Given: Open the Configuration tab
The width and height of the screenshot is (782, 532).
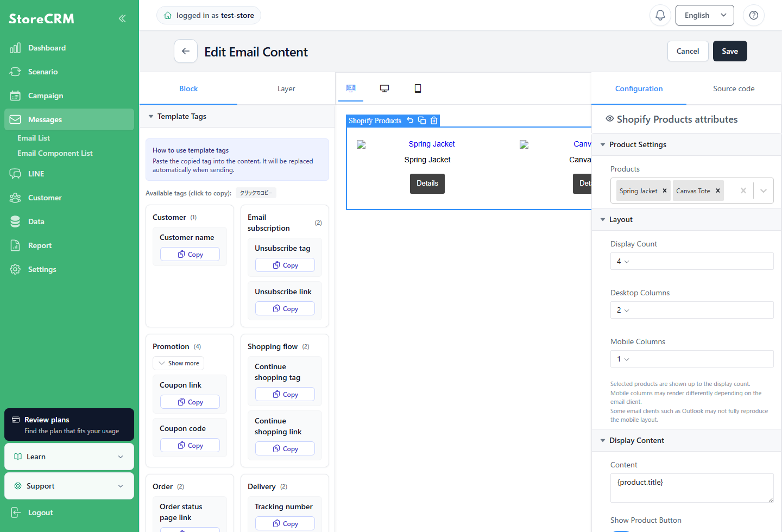Looking at the screenshot, I should pos(639,88).
